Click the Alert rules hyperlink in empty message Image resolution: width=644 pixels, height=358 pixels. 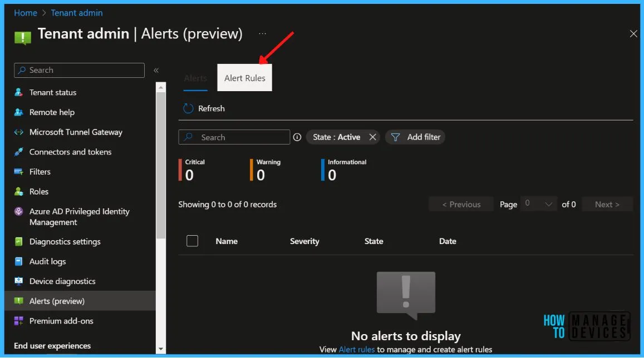click(x=356, y=350)
